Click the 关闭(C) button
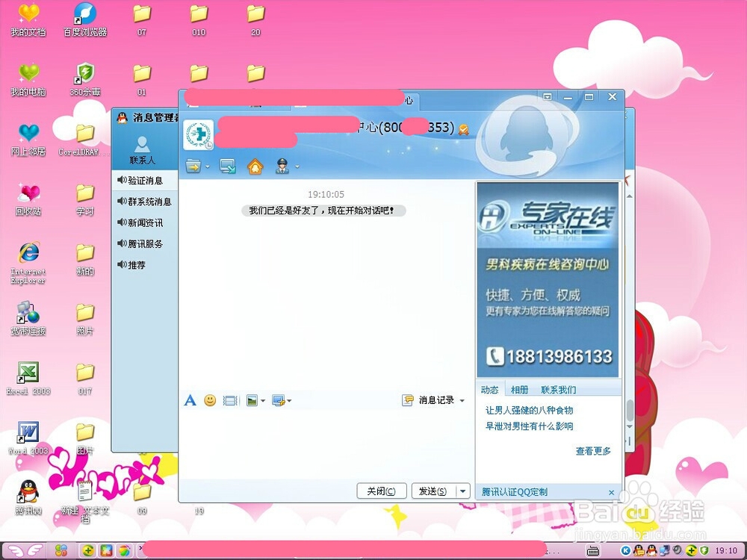 pos(382,491)
